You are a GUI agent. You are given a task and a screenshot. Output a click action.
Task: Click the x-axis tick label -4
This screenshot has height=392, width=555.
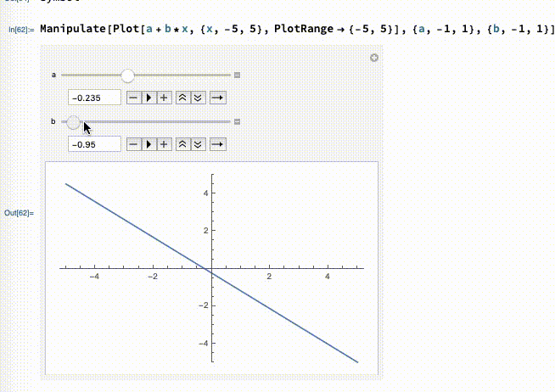[94, 277]
